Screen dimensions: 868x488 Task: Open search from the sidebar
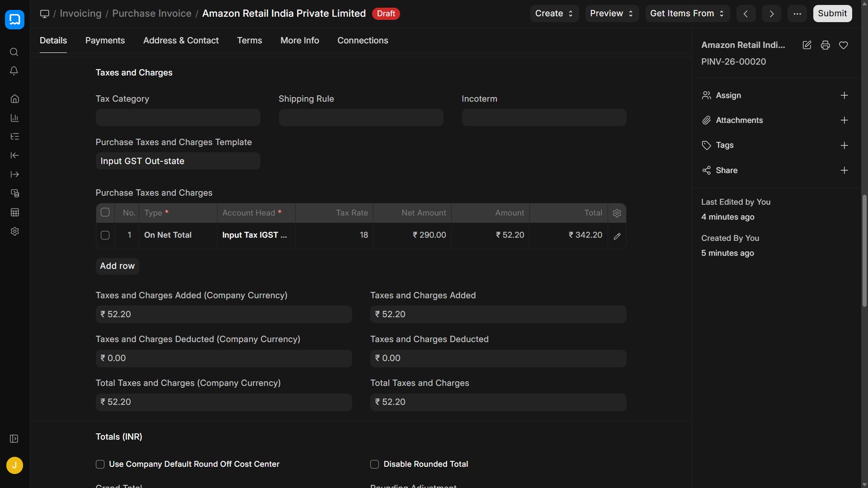[x=14, y=52]
